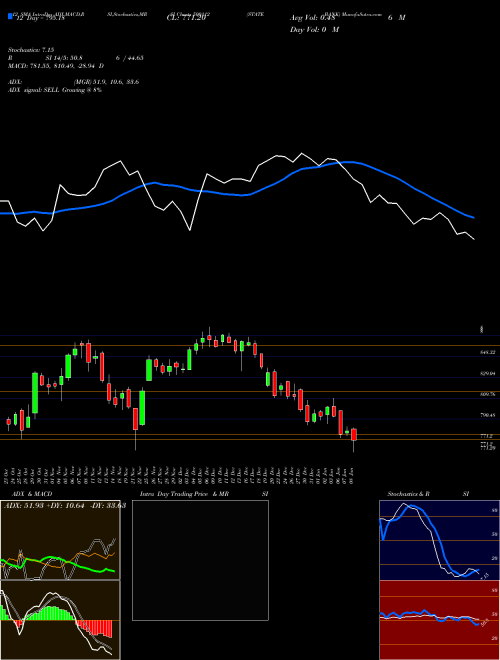This screenshot has height=660, width=500.
Task: Click the 'SI 14/3: 30.8' reading
Action: (64, 58)
